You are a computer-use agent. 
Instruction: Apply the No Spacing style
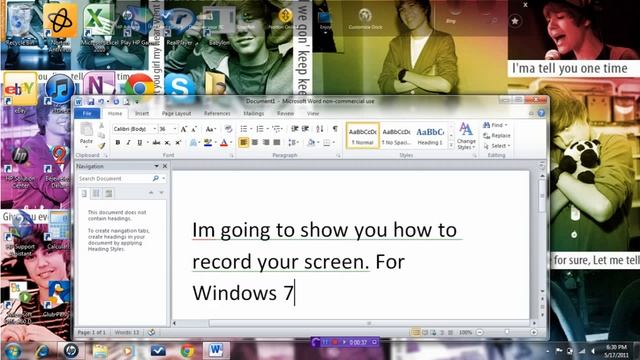[x=396, y=136]
